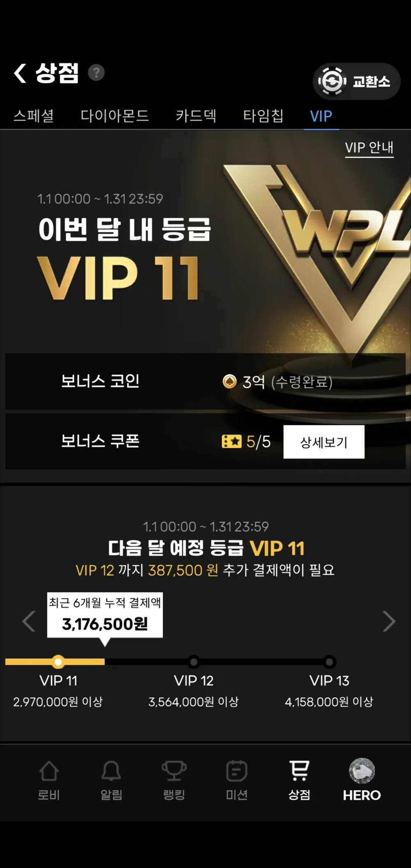
Task: Open 랭킹 trophy icon
Action: point(174,771)
